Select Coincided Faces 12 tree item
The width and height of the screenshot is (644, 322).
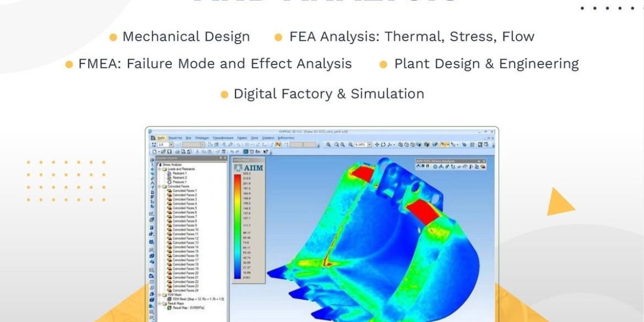tap(185, 238)
